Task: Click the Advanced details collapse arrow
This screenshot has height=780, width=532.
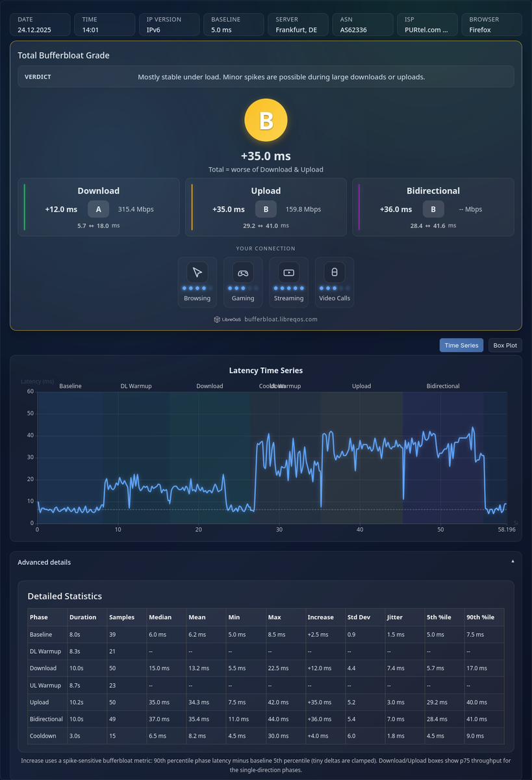Action: click(512, 560)
